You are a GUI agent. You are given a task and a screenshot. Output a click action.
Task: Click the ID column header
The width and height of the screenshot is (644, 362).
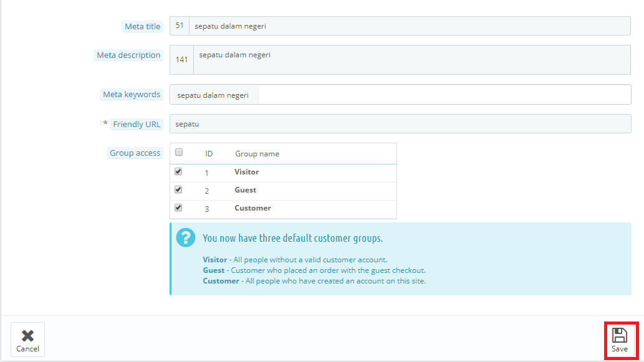point(209,154)
